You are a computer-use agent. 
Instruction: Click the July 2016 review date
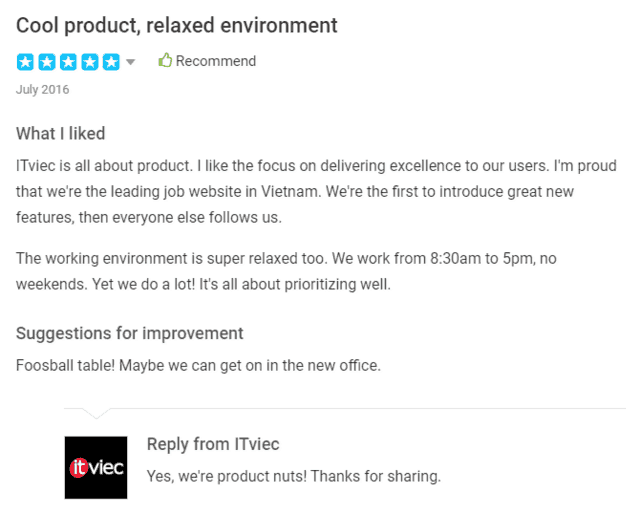coord(42,89)
